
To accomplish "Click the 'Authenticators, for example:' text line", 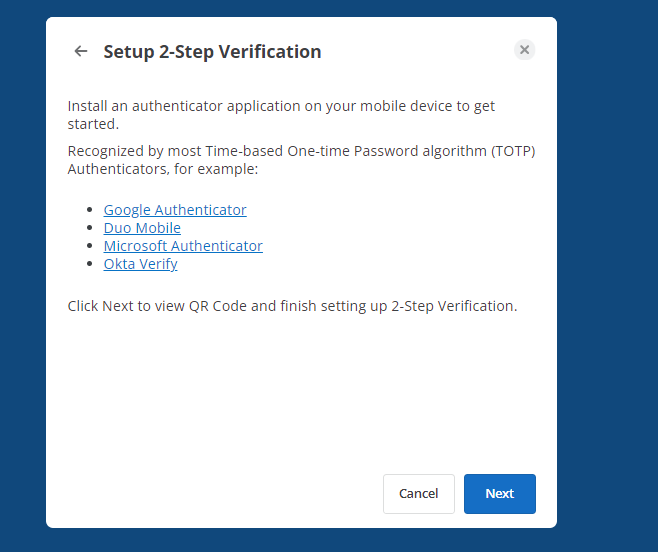I will click(x=163, y=169).
